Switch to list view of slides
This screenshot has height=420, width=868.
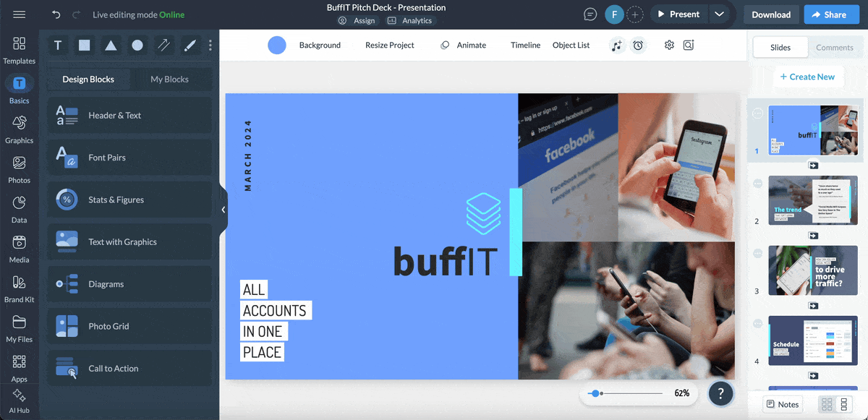(843, 405)
